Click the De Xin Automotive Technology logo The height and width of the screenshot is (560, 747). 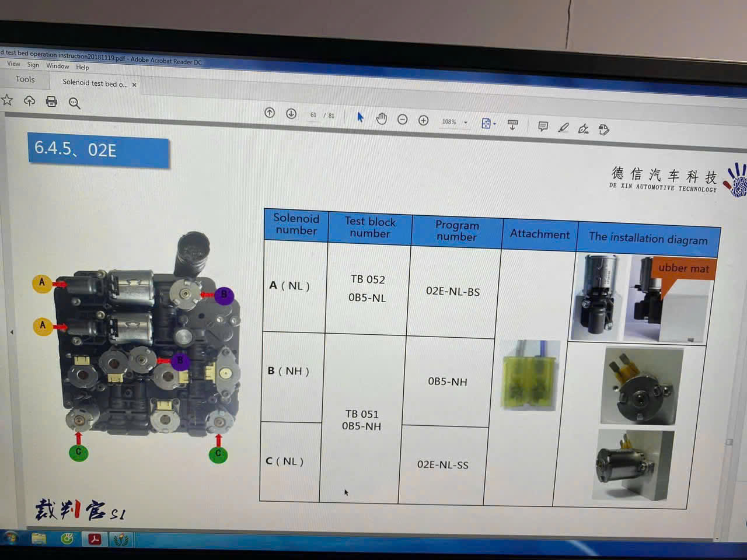tap(678, 180)
